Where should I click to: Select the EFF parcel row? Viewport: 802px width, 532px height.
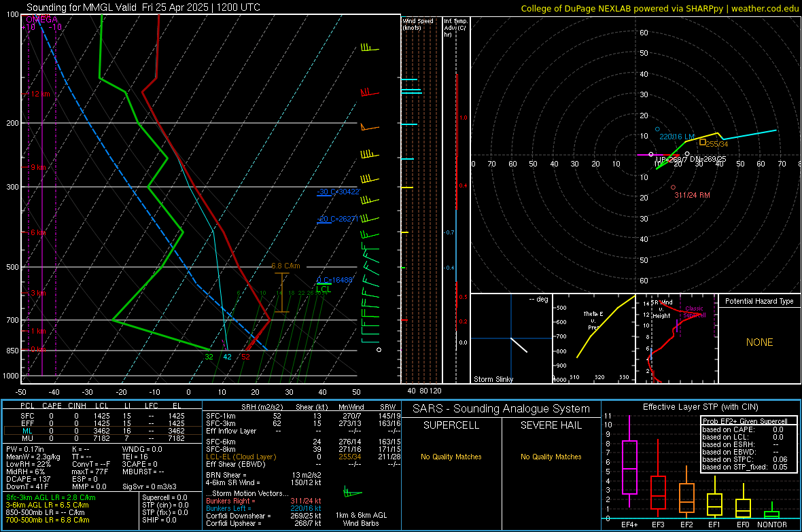coord(103,423)
